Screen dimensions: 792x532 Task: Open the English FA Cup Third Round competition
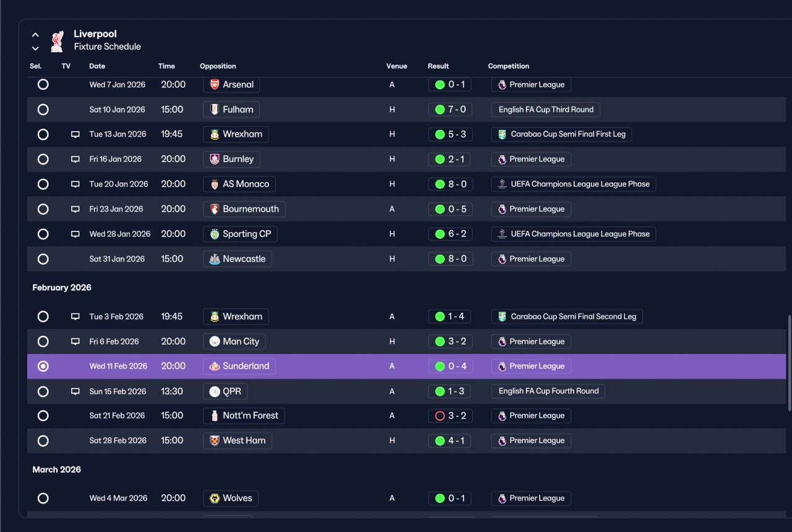tap(546, 109)
